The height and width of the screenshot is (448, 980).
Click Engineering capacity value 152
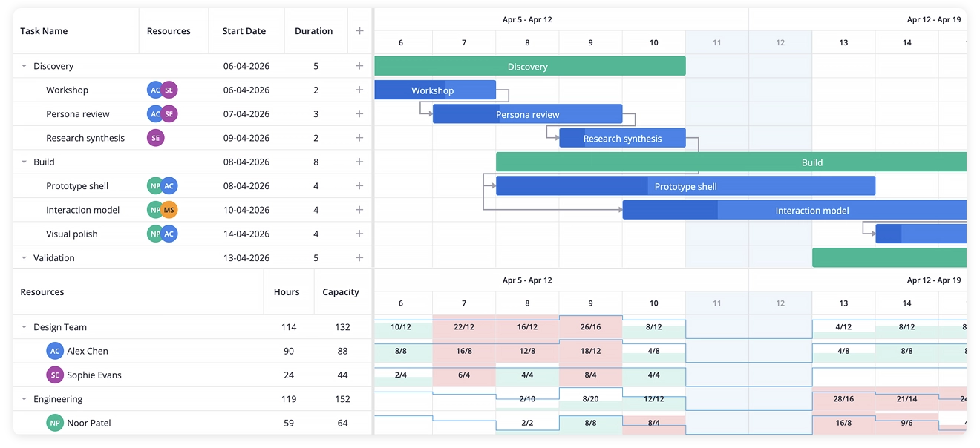coord(342,399)
